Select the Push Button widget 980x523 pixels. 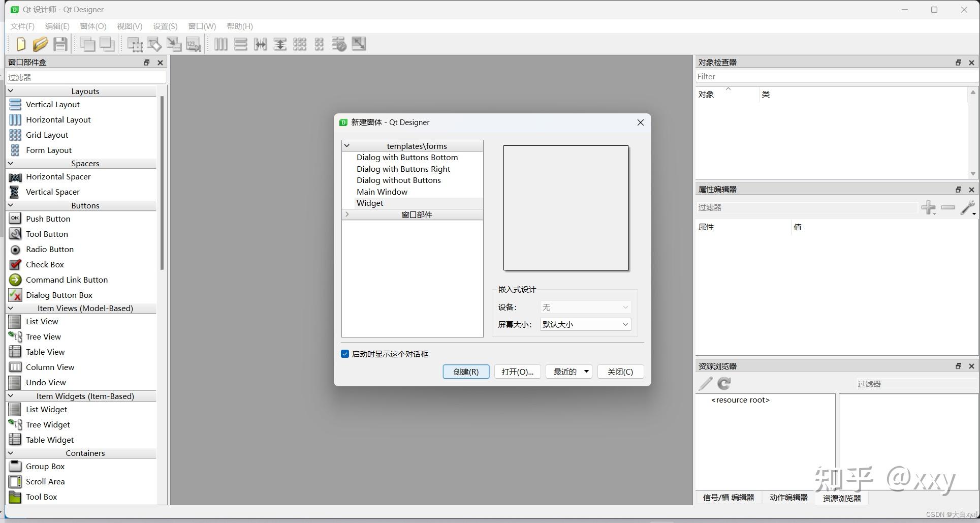point(48,219)
